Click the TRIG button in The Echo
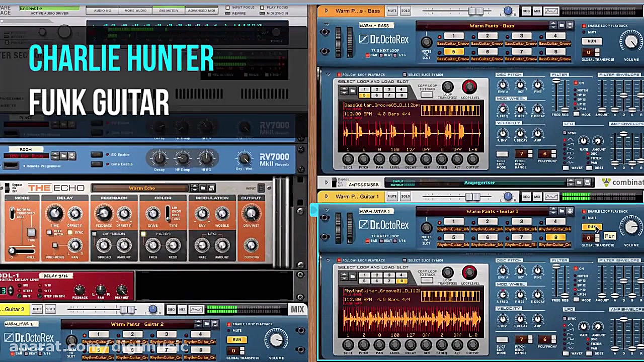The width and height of the screenshot is (644, 362). [31, 232]
